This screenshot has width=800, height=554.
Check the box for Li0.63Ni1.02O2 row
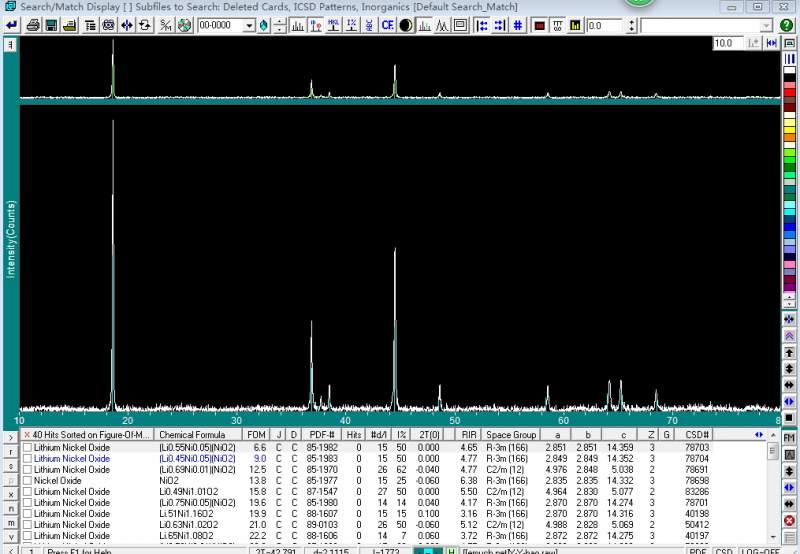coord(27,524)
